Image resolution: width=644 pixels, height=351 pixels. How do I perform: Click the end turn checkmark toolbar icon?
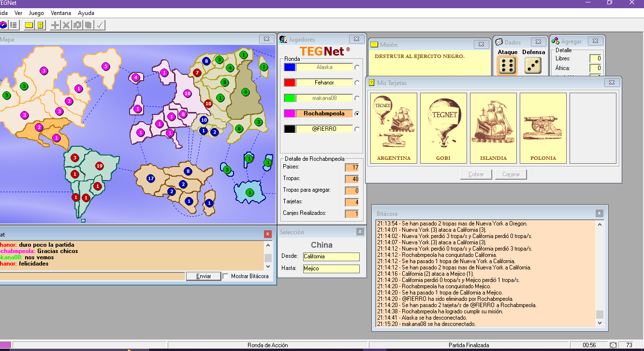pos(100,25)
